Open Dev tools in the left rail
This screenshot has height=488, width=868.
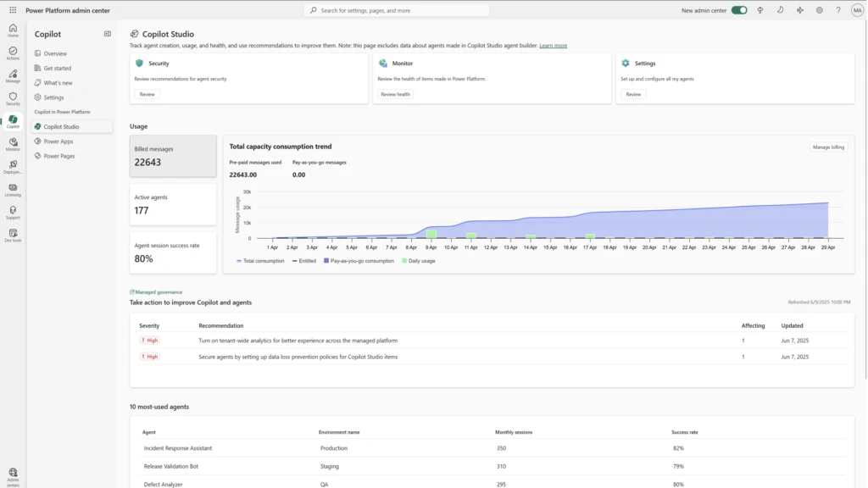tap(13, 235)
